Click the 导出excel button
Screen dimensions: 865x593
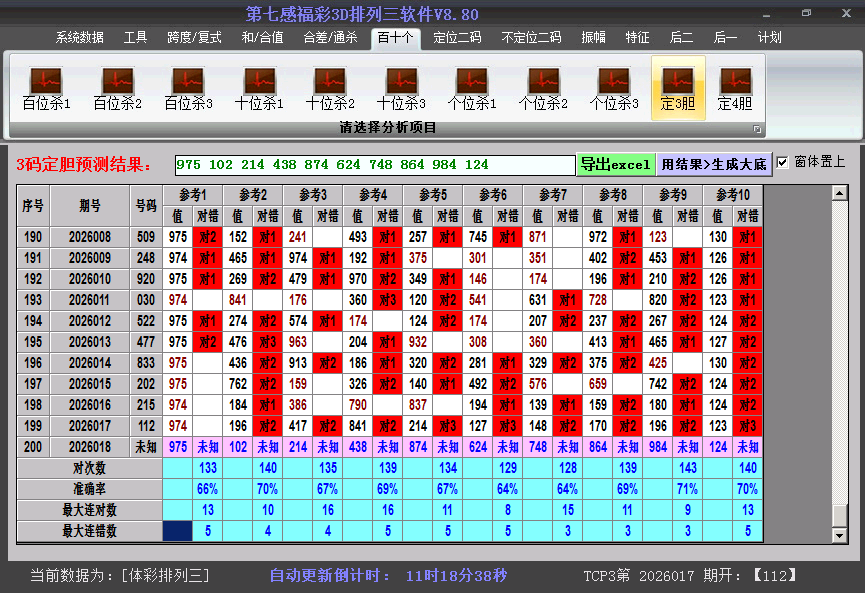click(x=615, y=164)
